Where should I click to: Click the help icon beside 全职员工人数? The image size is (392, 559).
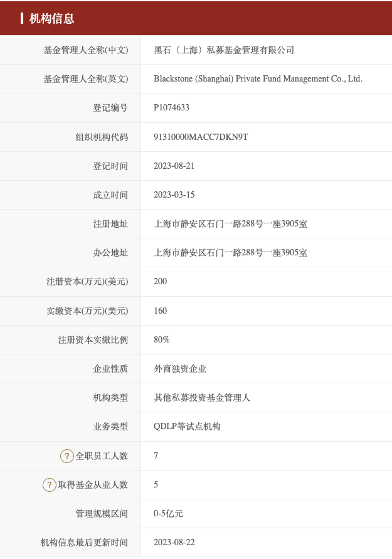click(66, 456)
